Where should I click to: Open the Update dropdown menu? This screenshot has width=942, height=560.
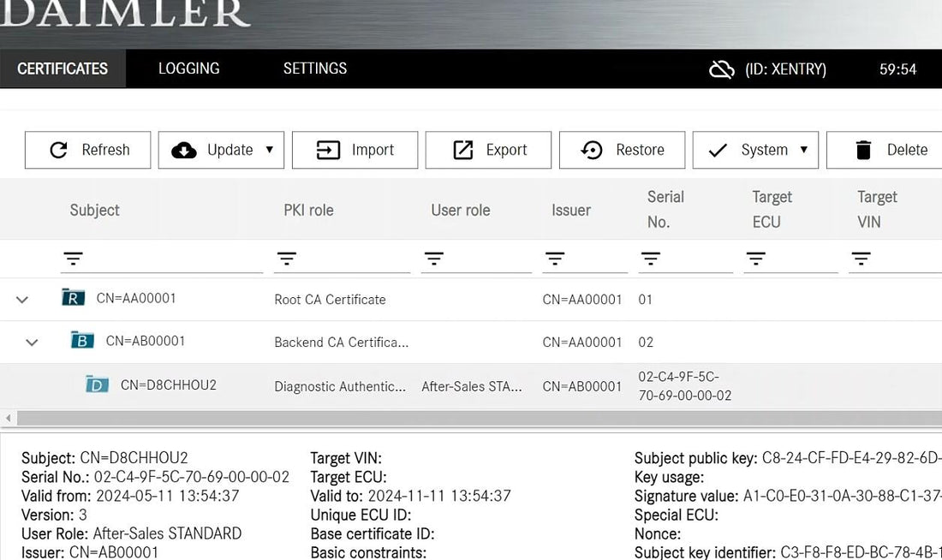(x=221, y=150)
